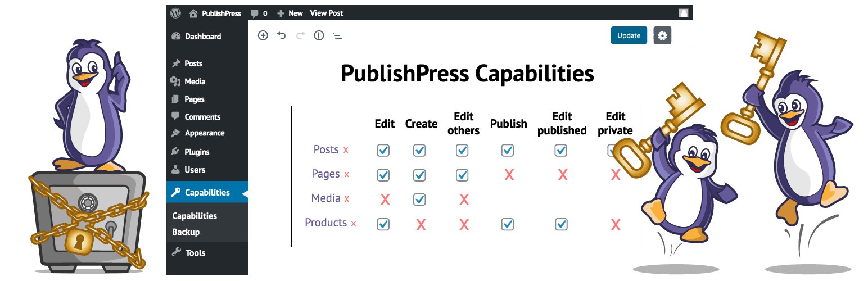
Task: Click the Update button
Action: coord(629,35)
